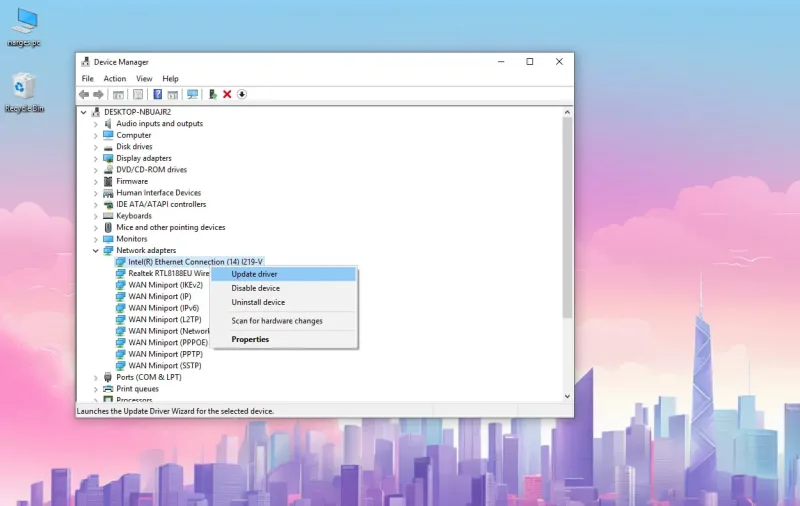Click the Back arrow in the toolbar
Image resolution: width=800 pixels, height=506 pixels.
84,94
